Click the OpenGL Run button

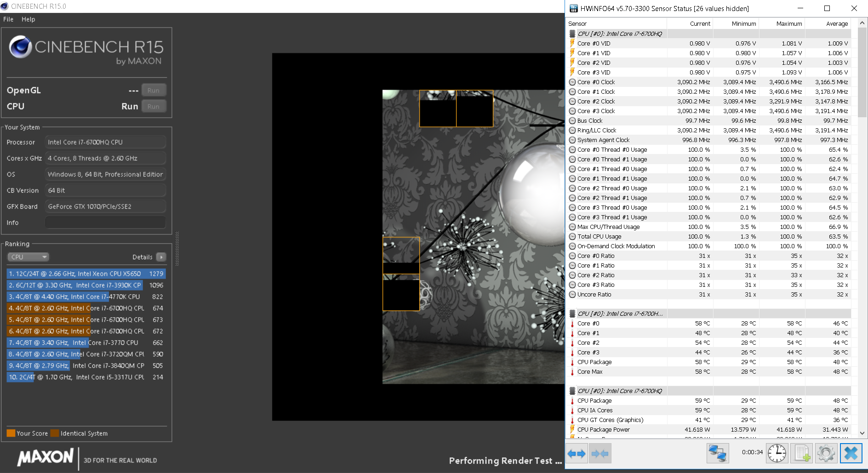154,91
